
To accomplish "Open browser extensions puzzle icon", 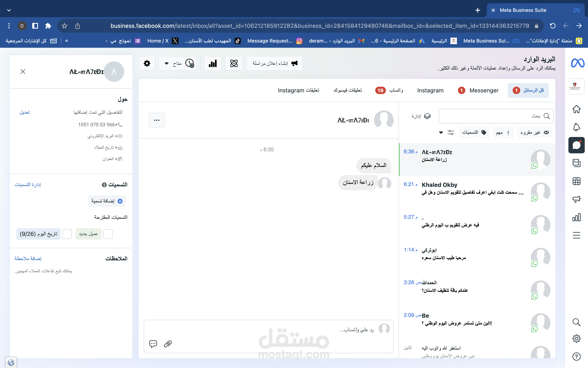I will point(48,26).
